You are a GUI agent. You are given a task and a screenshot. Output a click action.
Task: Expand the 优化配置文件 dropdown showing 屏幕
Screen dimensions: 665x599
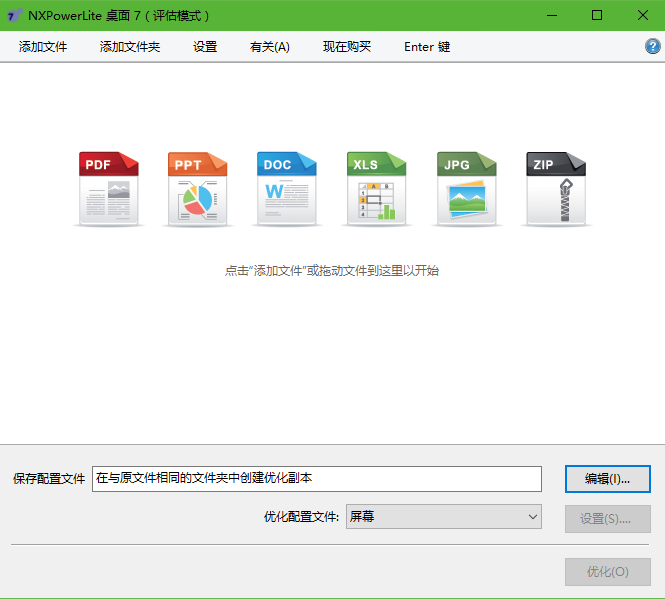click(x=444, y=516)
